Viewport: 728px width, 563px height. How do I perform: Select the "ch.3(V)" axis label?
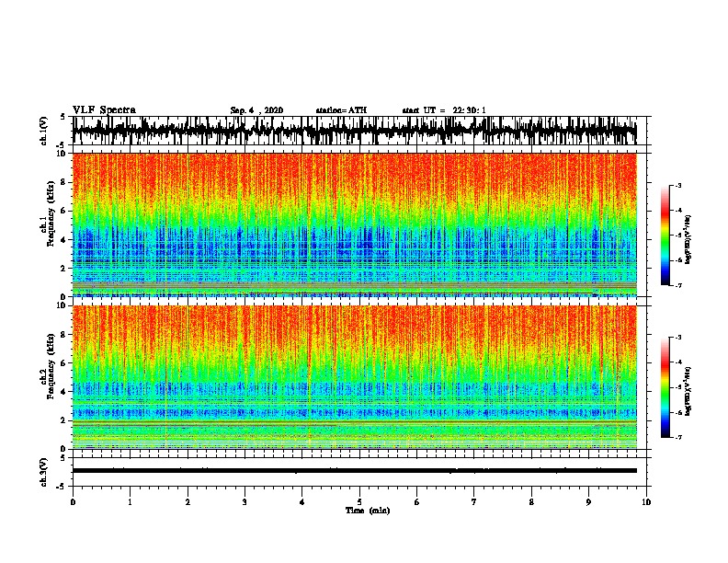44,473
